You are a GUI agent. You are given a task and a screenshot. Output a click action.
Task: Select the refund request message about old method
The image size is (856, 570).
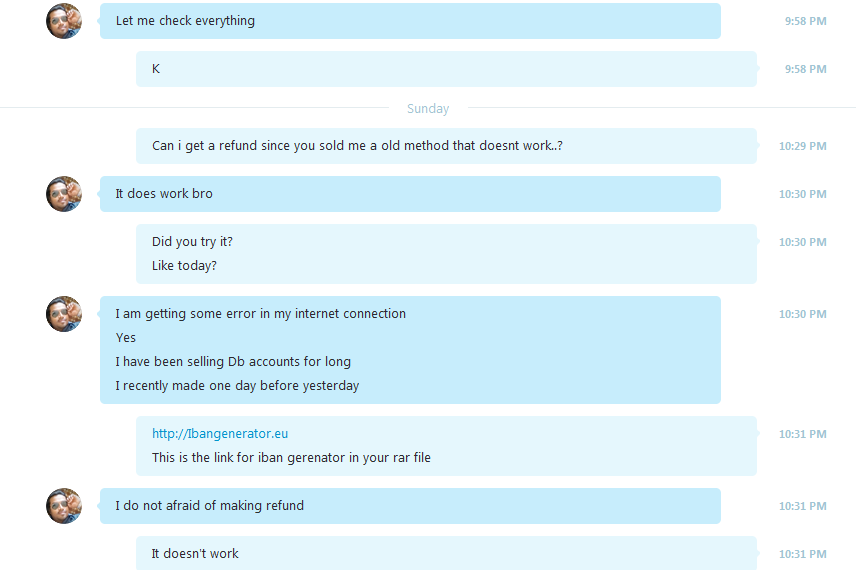[x=446, y=146]
